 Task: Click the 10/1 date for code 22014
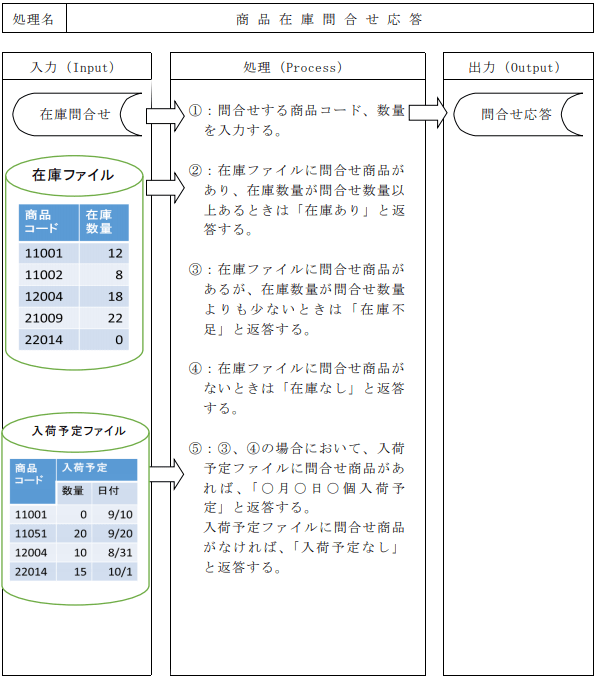[x=120, y=572]
